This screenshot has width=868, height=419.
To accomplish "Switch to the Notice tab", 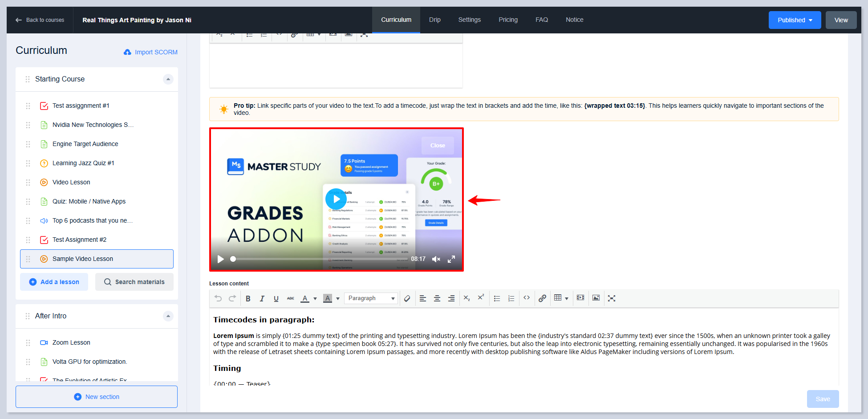I will 575,20.
